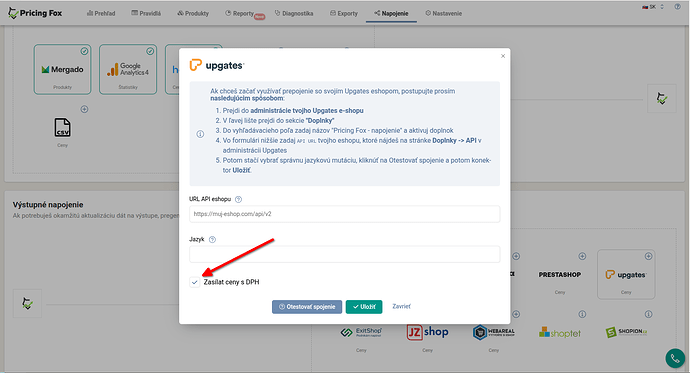Choose the JZ shop connector
Image resolution: width=690 pixels, height=373 pixels.
click(427, 332)
